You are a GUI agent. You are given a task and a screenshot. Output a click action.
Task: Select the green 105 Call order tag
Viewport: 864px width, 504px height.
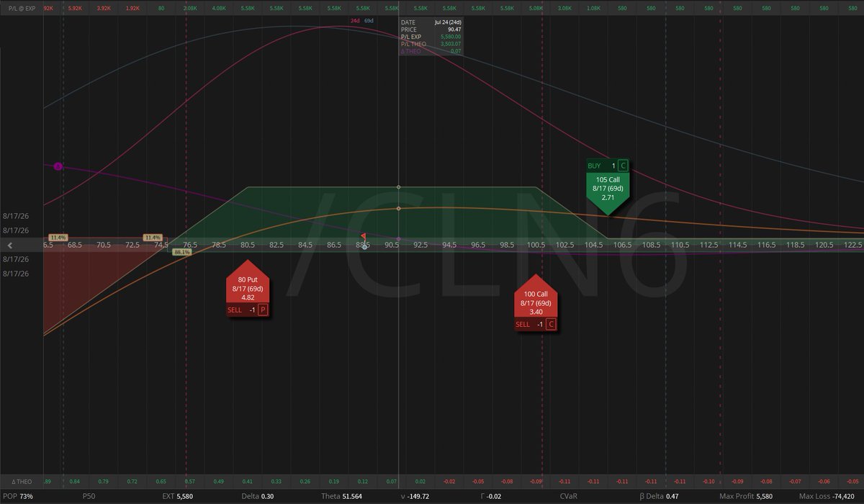coord(608,186)
